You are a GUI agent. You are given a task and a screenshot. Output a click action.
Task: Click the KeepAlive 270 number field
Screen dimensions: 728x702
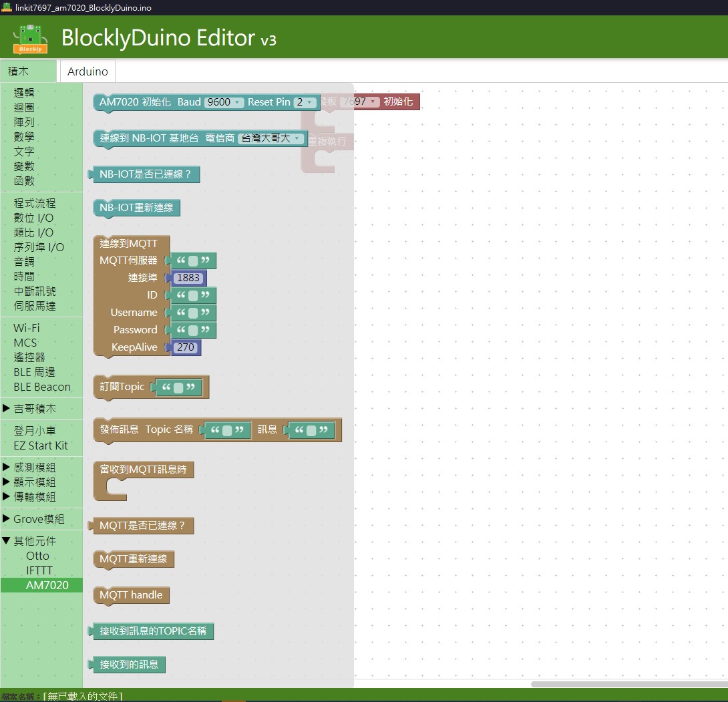click(186, 347)
